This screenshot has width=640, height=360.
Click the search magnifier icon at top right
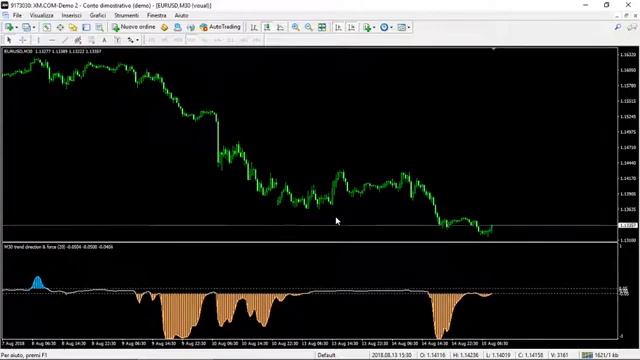618,27
